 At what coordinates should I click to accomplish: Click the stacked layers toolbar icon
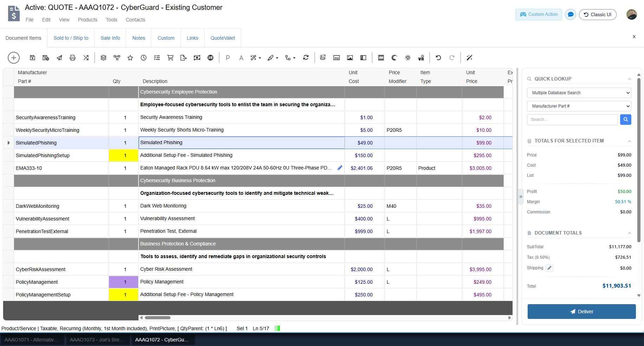(103, 58)
